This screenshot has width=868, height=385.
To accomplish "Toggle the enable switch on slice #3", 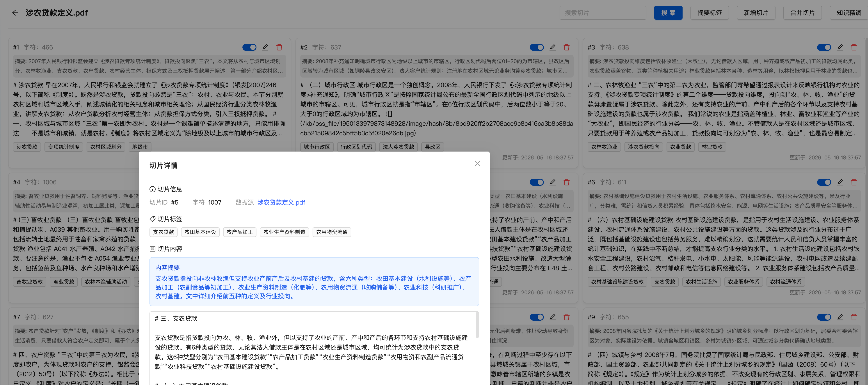I will tap(824, 48).
